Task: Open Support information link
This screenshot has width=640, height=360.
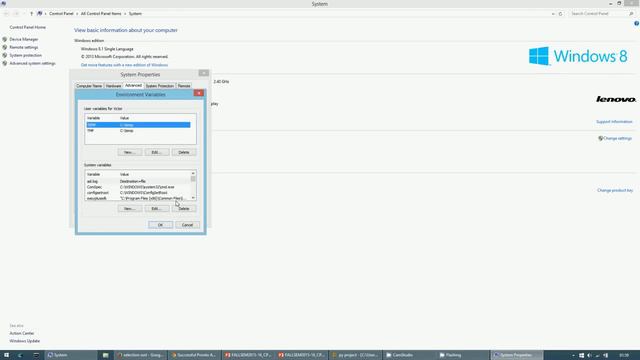Action: (614, 122)
